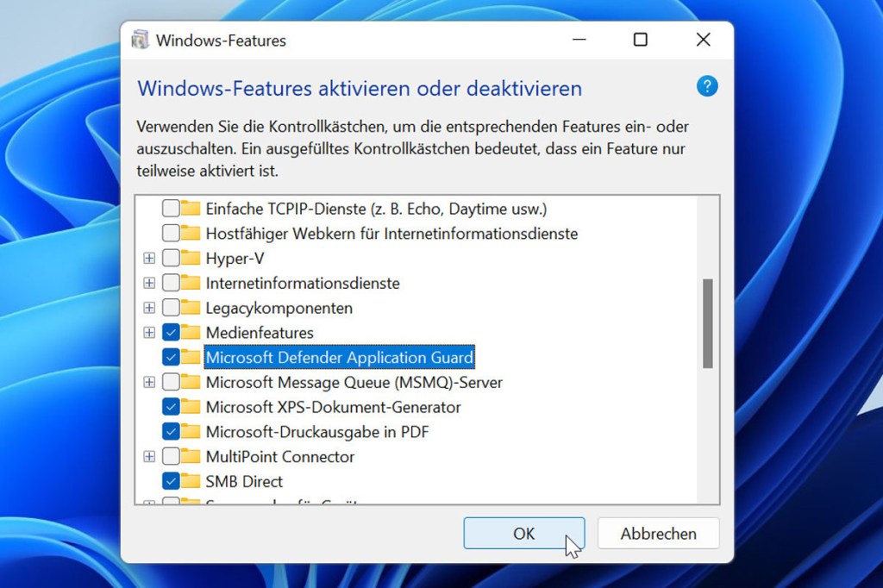Click the Hostfähiger Webkern folder icon
Image resolution: width=883 pixels, height=588 pixels.
coord(191,233)
